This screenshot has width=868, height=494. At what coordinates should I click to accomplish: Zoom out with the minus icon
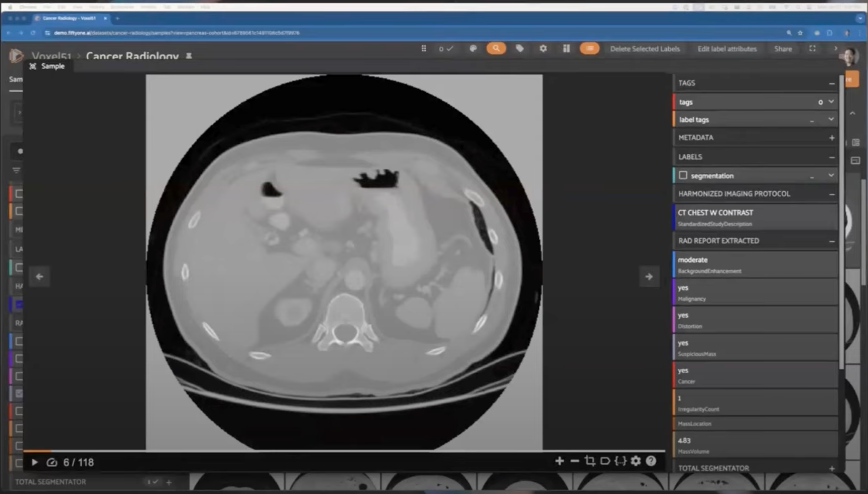coord(575,461)
